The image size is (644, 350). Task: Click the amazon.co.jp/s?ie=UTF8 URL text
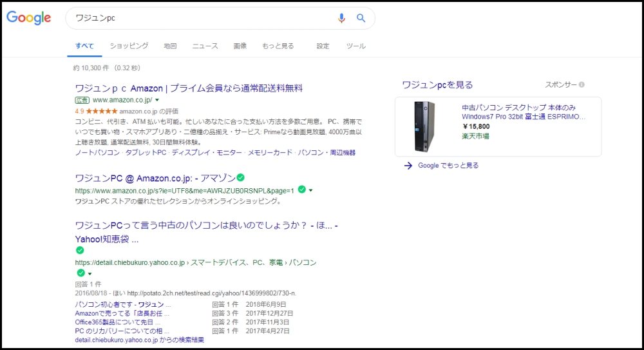point(184,191)
